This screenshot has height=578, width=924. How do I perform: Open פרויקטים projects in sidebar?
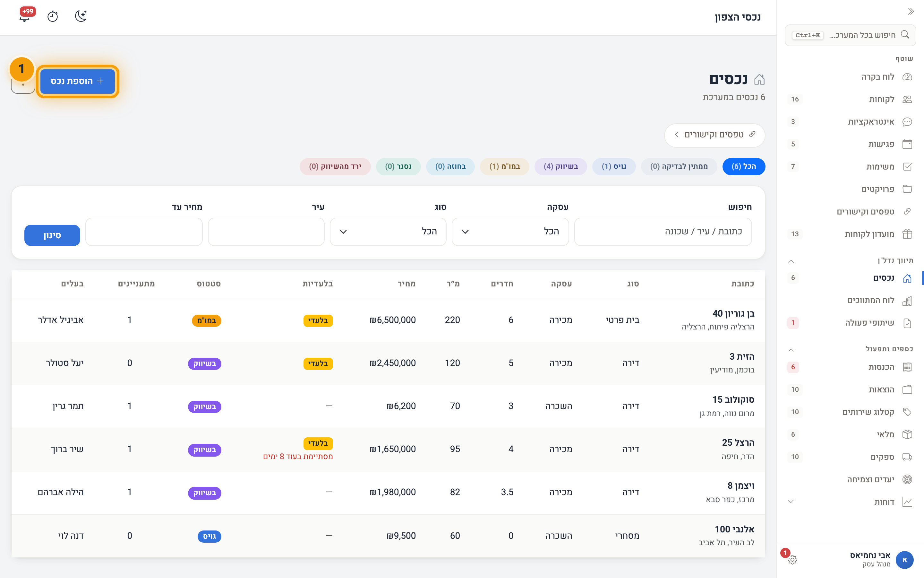(x=850, y=189)
